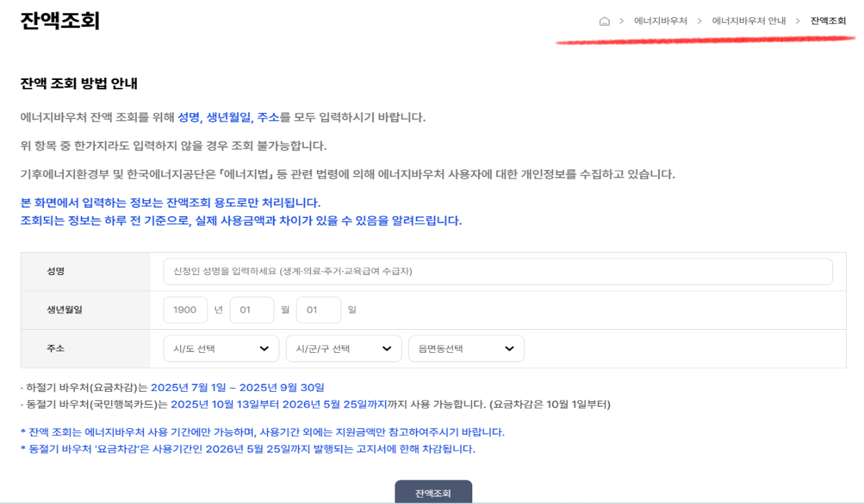Click the 성명 name input field

point(498,271)
